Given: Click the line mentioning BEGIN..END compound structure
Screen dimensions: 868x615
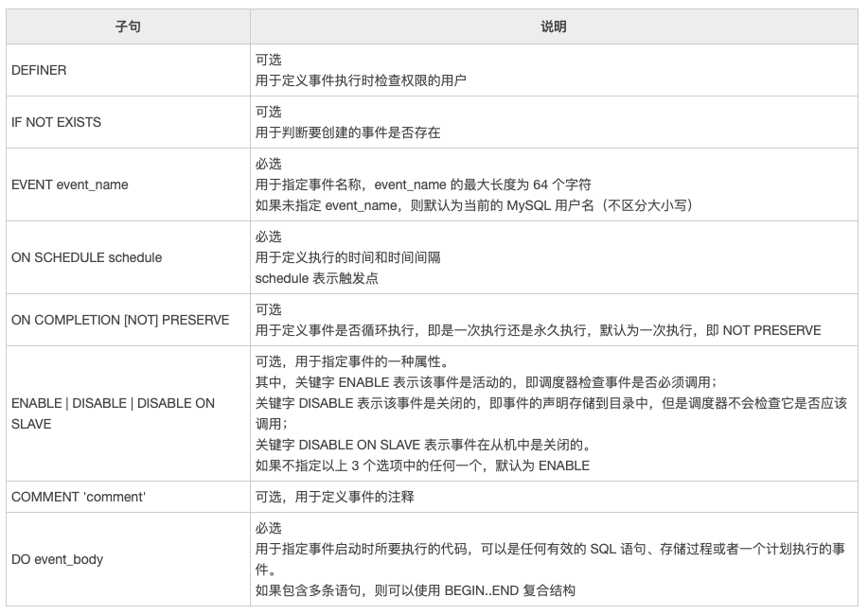Looking at the screenshot, I should tap(415, 590).
